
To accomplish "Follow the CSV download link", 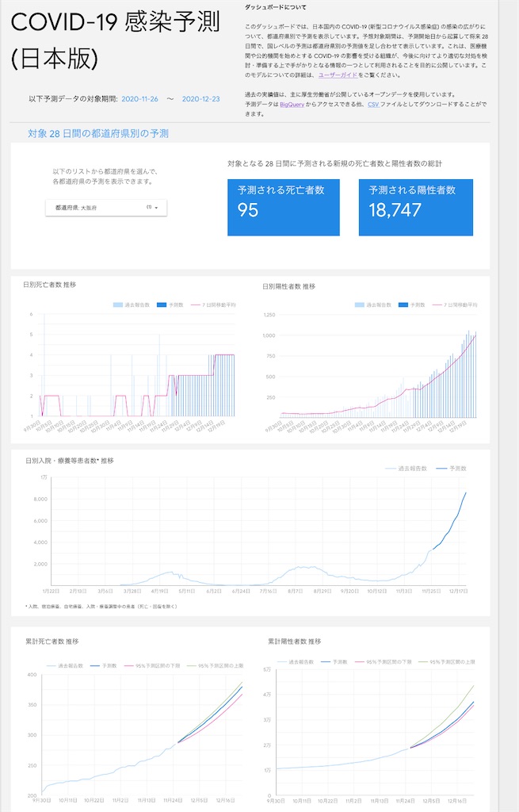I will (x=373, y=104).
